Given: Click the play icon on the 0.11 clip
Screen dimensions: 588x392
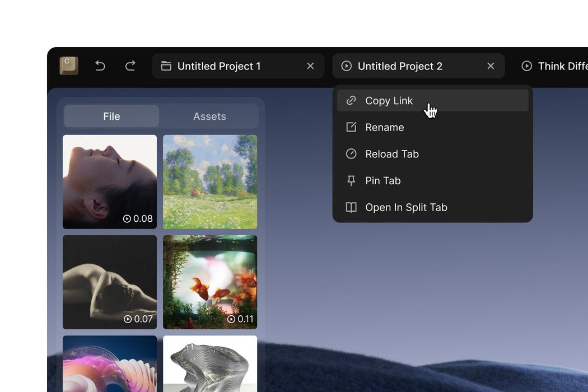Looking at the screenshot, I should pos(231,319).
